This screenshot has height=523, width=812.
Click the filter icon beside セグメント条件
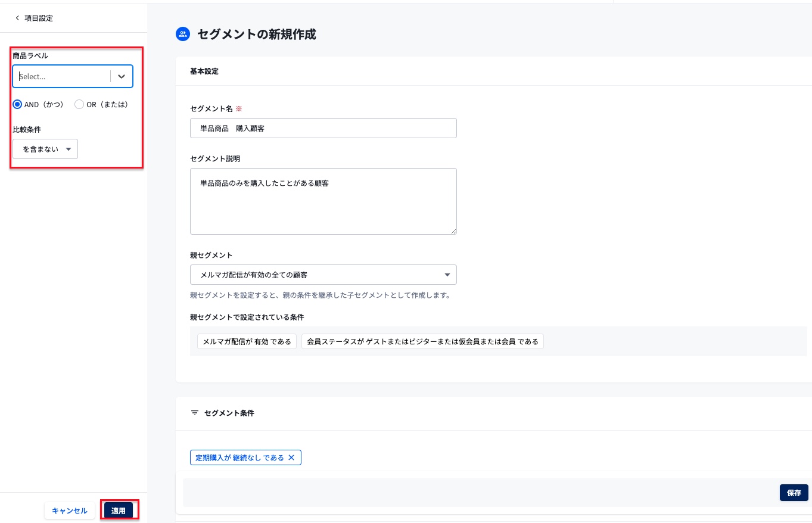195,413
